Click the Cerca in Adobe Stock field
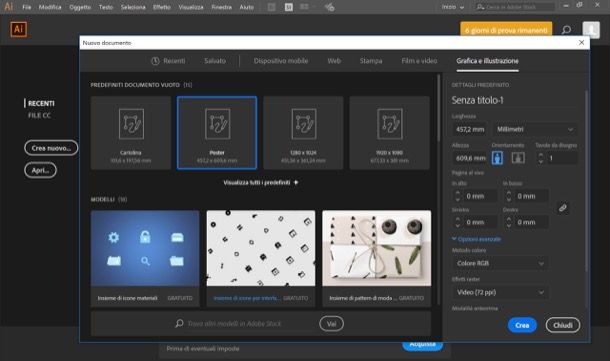The height and width of the screenshot is (361, 610). coord(515,7)
